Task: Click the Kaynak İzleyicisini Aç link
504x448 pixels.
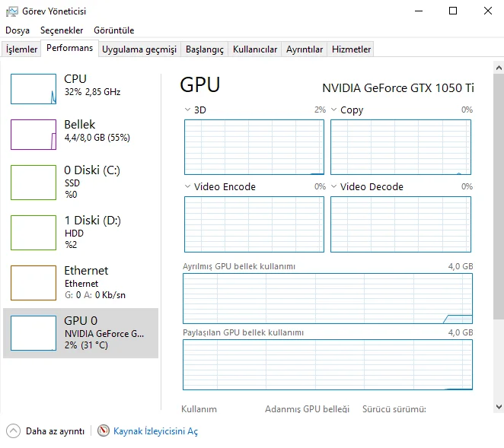Action: [x=155, y=431]
